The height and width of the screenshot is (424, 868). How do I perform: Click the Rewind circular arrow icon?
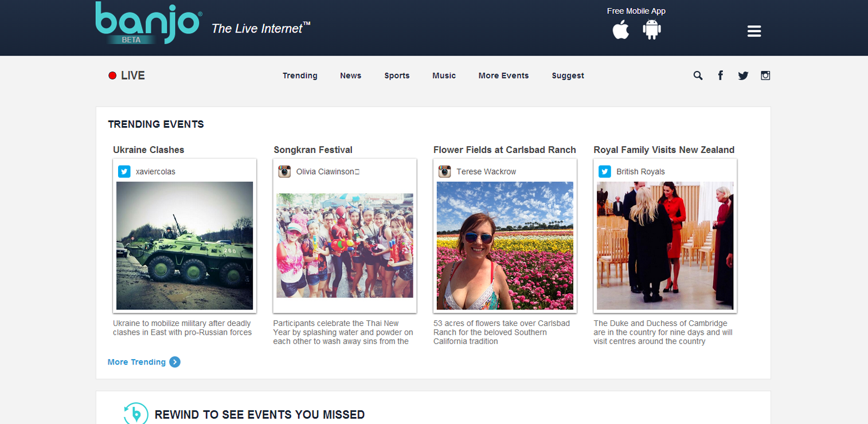(x=136, y=413)
